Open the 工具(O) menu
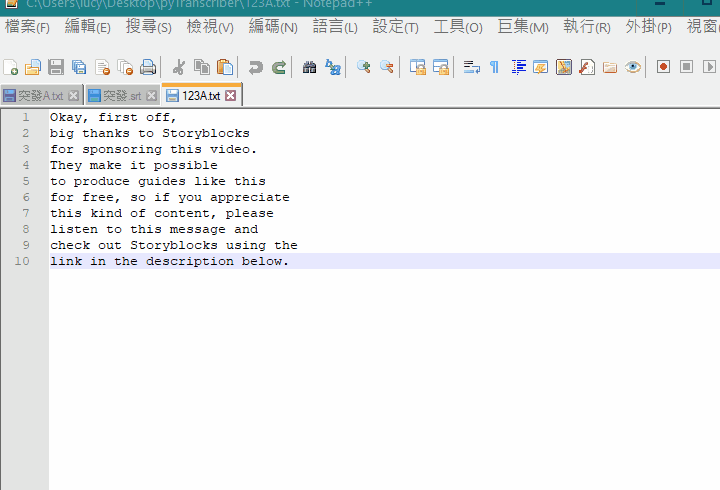The height and width of the screenshot is (490, 720). pos(458,27)
